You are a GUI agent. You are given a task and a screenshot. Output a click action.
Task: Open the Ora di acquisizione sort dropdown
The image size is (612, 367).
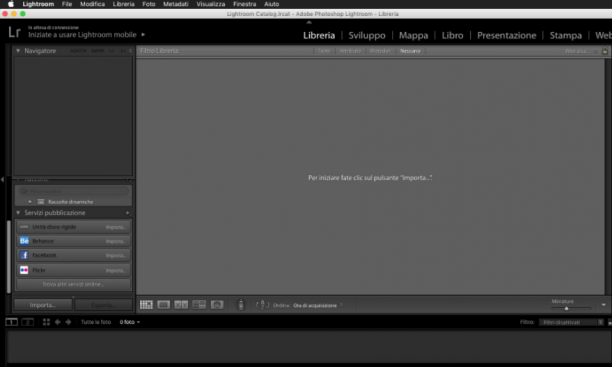coord(317,305)
